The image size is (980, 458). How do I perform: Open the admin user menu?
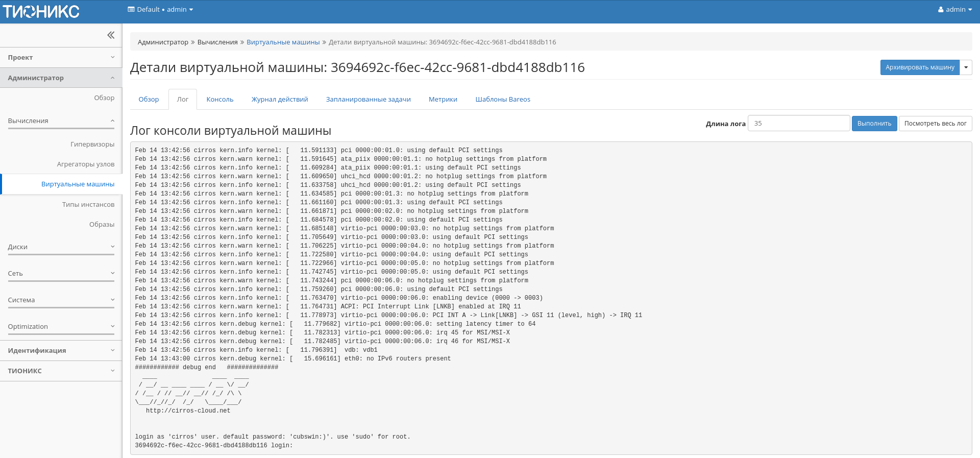954,10
